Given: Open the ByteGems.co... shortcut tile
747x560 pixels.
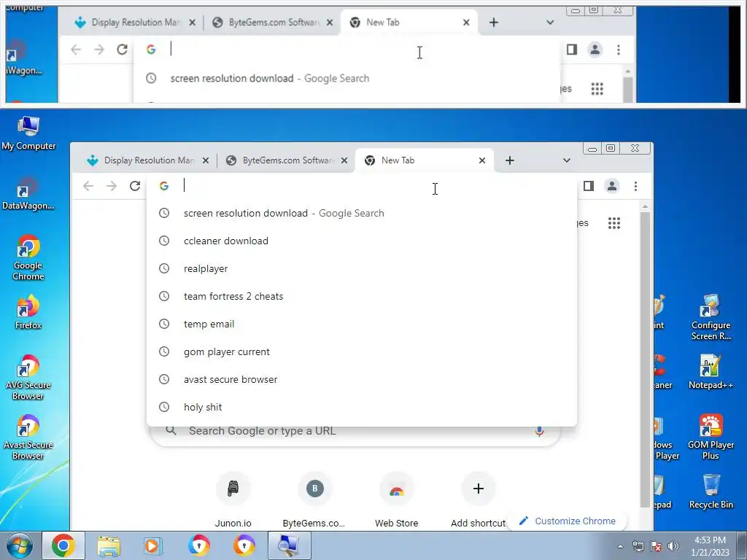Looking at the screenshot, I should (314, 500).
